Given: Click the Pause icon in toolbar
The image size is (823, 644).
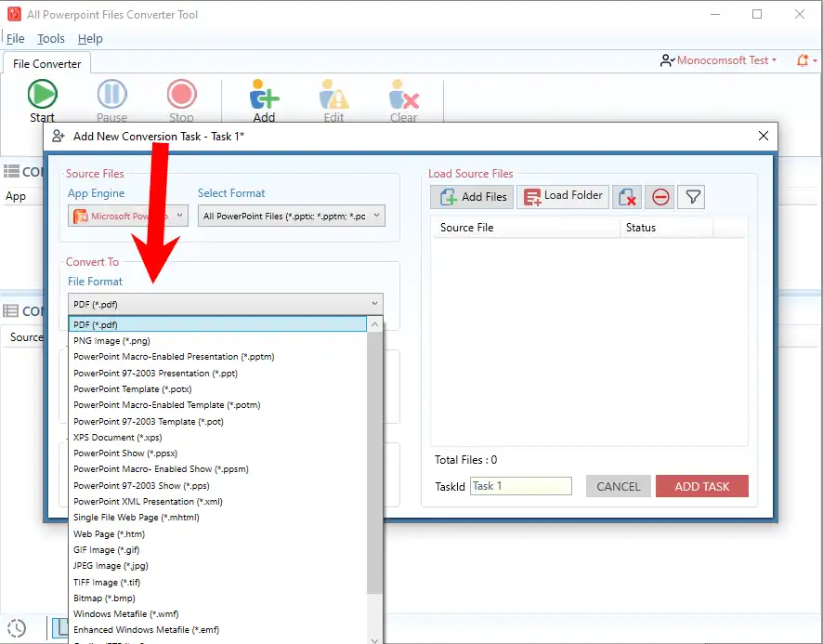Looking at the screenshot, I should (111, 94).
